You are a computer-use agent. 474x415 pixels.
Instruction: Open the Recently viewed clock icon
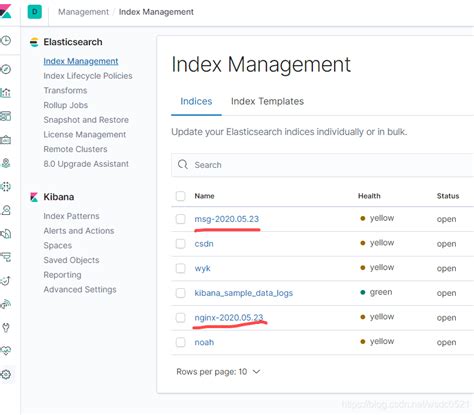6,41
